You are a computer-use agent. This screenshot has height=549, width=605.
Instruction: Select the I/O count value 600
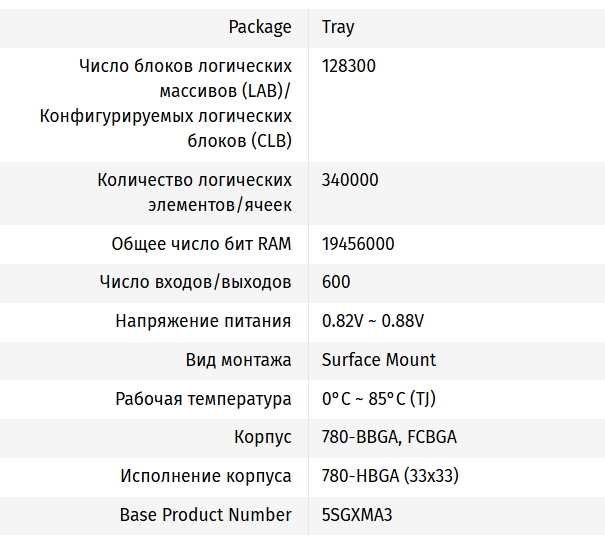click(336, 282)
